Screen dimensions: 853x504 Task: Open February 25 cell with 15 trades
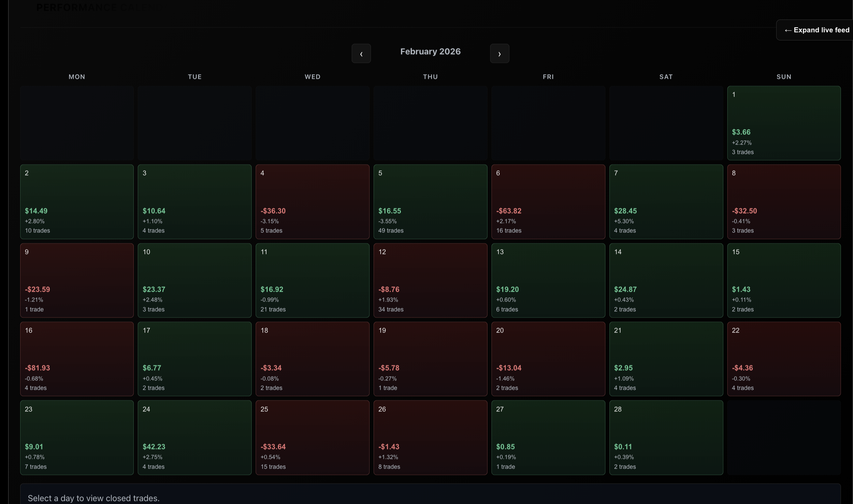(x=312, y=437)
